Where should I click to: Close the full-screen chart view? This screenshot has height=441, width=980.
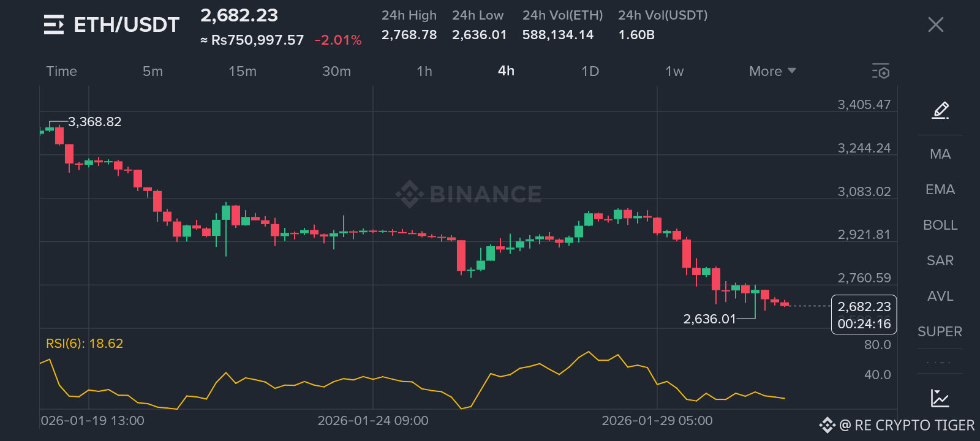pyautogui.click(x=935, y=24)
